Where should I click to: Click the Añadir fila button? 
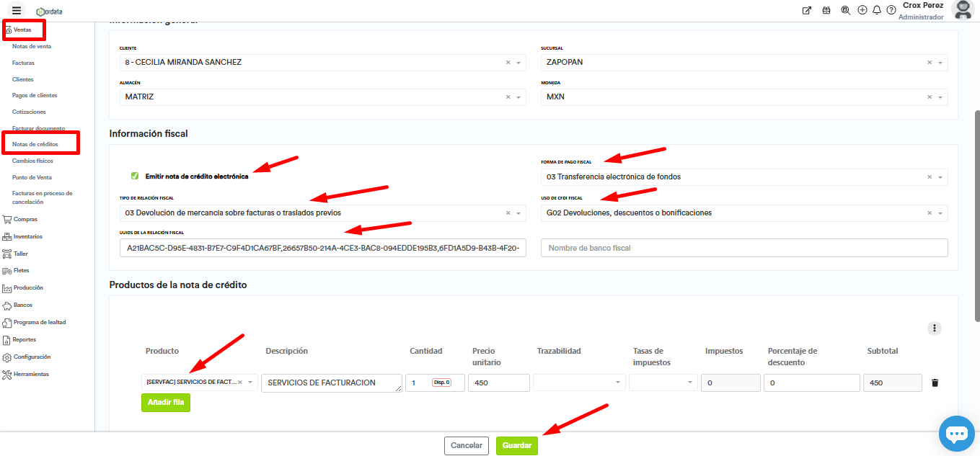click(x=165, y=403)
